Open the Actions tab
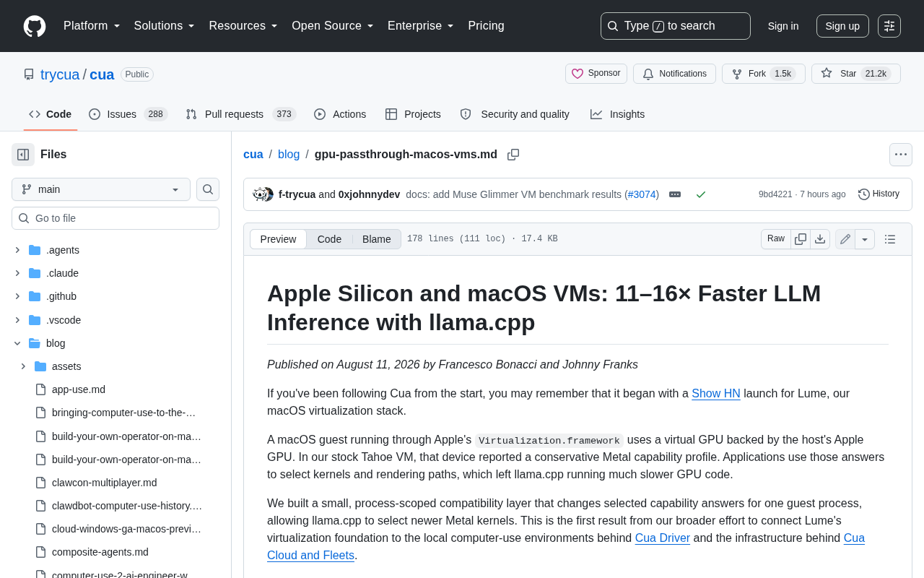The height and width of the screenshot is (578, 924). pos(340,114)
